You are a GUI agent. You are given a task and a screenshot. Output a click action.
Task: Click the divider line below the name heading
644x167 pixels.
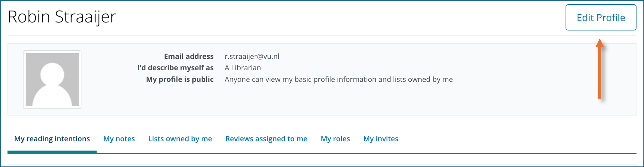pyautogui.click(x=322, y=36)
